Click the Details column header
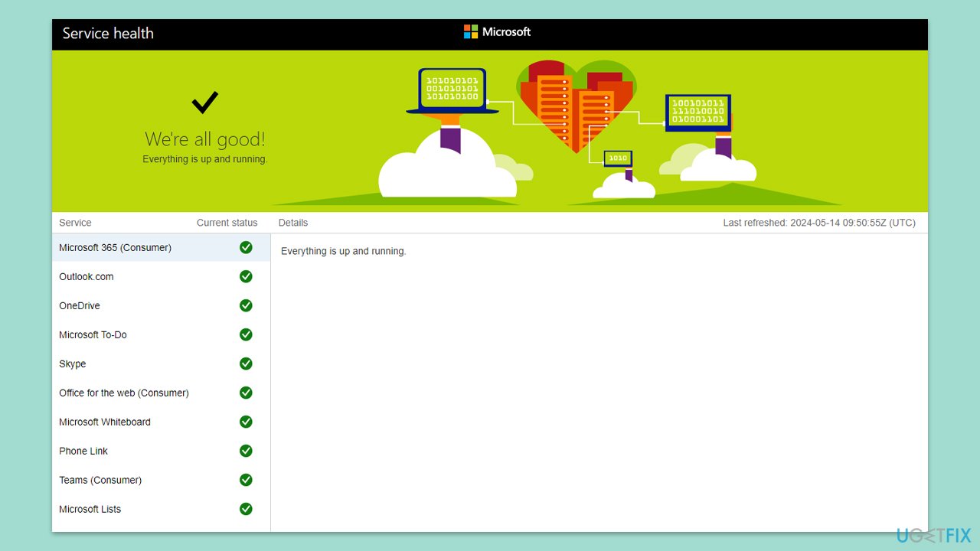Image resolution: width=980 pixels, height=551 pixels. [x=293, y=223]
